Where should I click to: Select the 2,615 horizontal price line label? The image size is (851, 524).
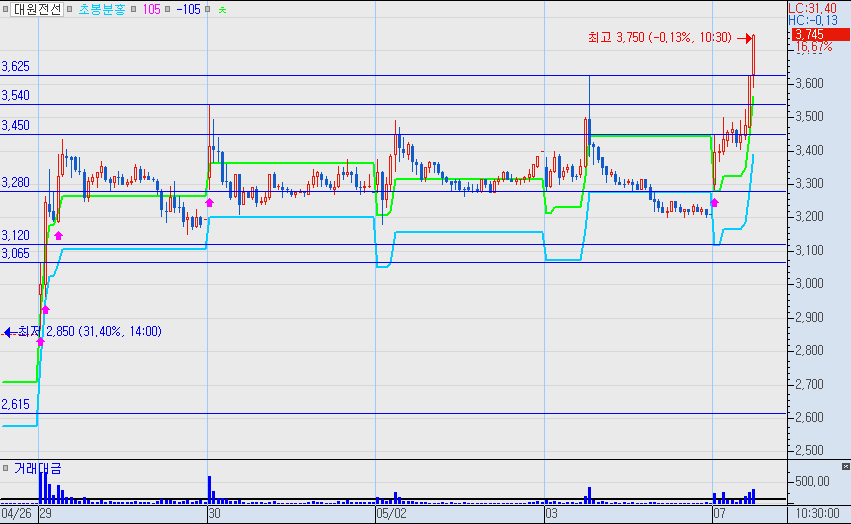coord(16,405)
